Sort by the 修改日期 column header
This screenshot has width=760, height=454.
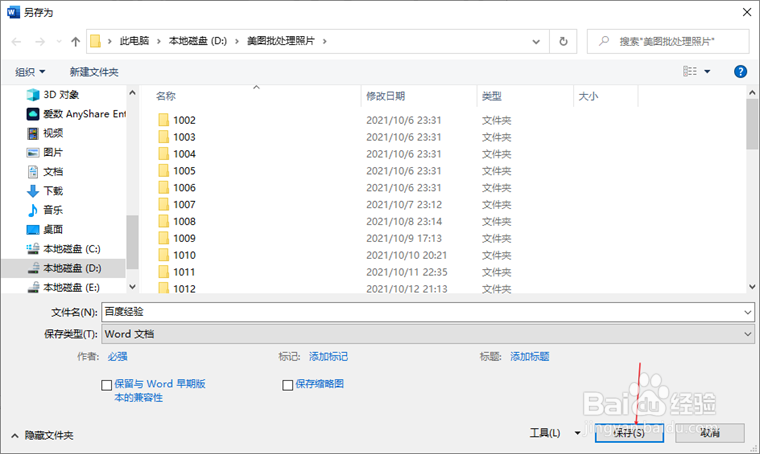click(x=385, y=96)
